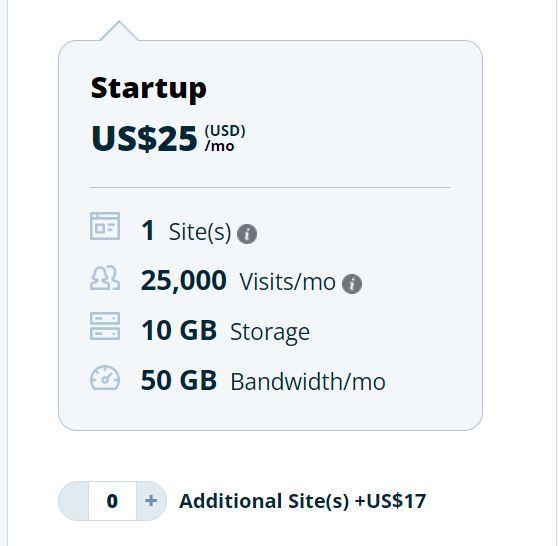Click the 25,000 Visits/mo text
This screenshot has height=546, width=558.
click(238, 281)
